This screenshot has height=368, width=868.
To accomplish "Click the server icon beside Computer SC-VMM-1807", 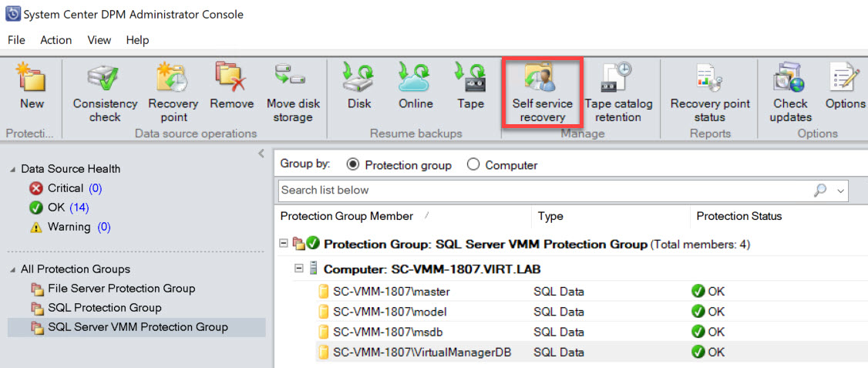I will (313, 268).
